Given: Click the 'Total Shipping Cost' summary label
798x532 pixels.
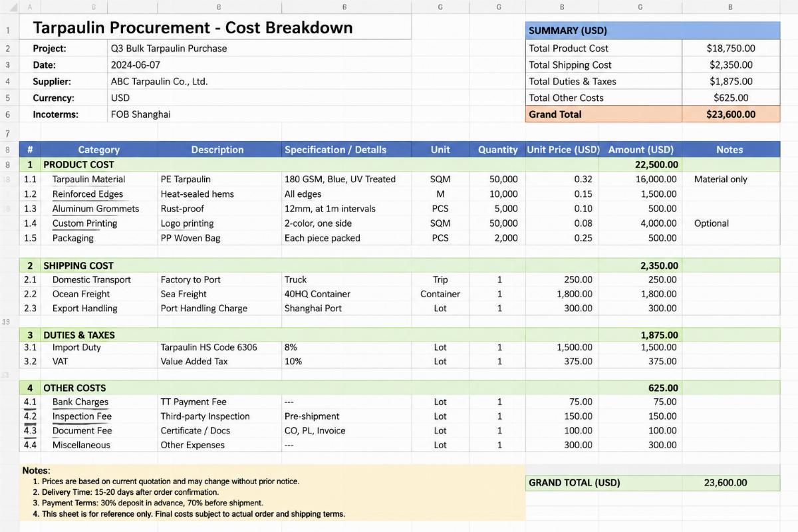Looking at the screenshot, I should [604, 65].
